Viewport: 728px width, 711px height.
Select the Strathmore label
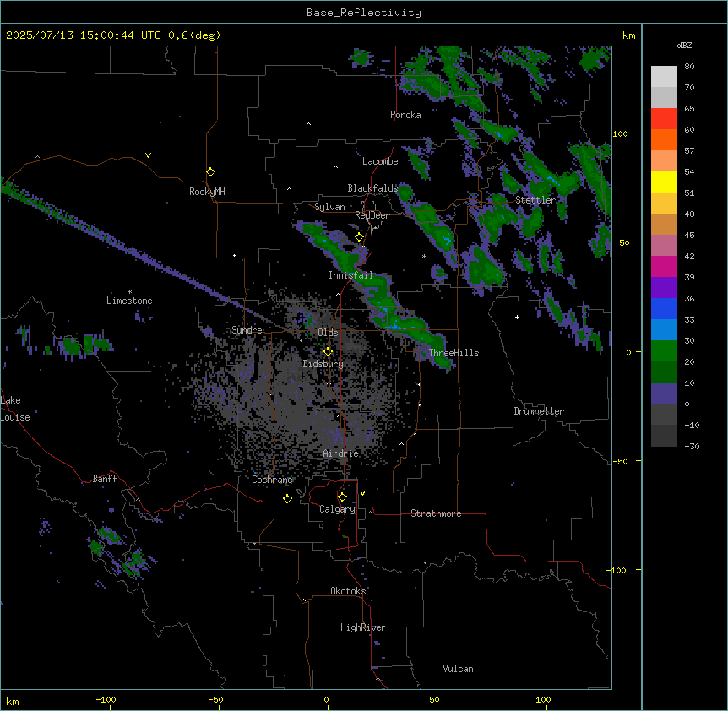click(436, 513)
